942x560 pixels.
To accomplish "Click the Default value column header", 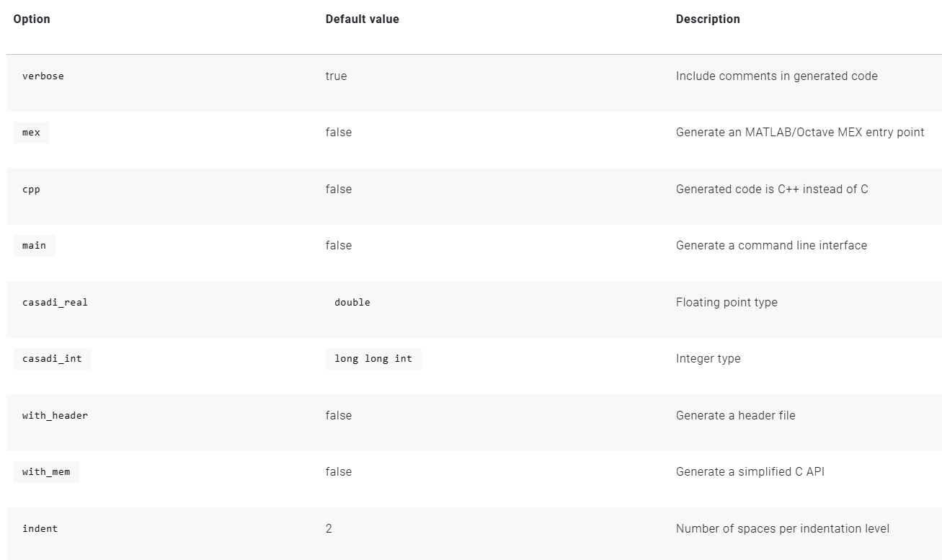I will pyautogui.click(x=362, y=19).
